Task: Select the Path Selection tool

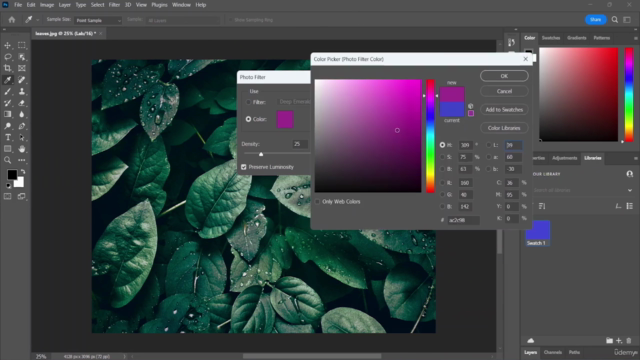Action: click(x=22, y=138)
